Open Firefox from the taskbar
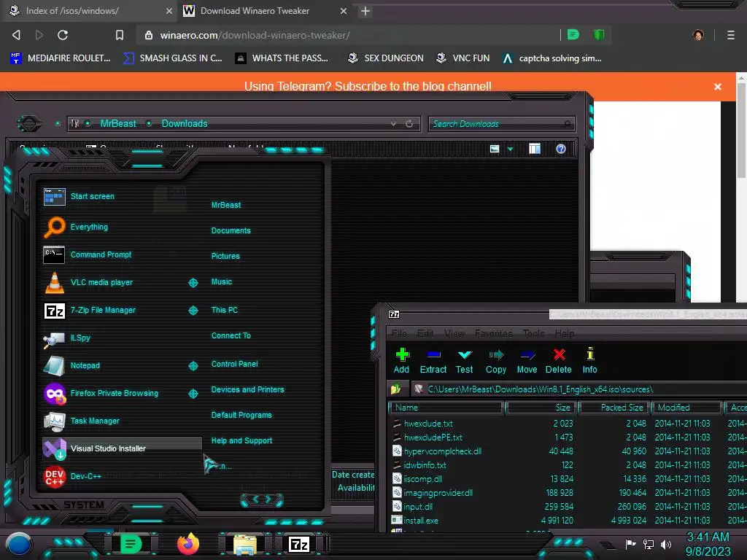Image resolution: width=747 pixels, height=560 pixels. (x=187, y=544)
